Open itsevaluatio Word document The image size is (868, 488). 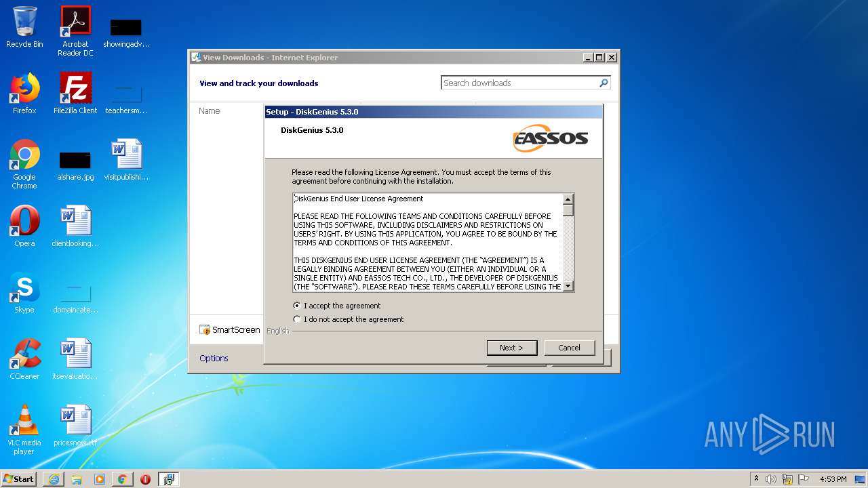click(x=75, y=359)
